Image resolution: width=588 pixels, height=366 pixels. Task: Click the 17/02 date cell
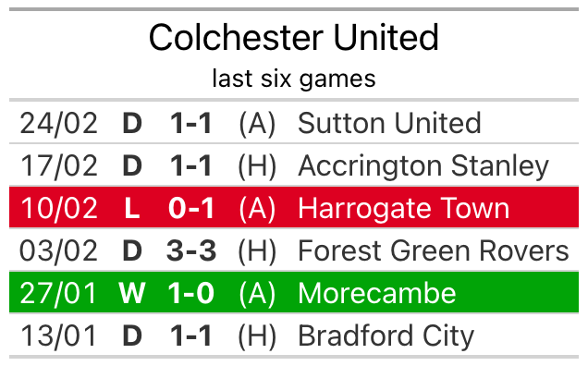(59, 165)
